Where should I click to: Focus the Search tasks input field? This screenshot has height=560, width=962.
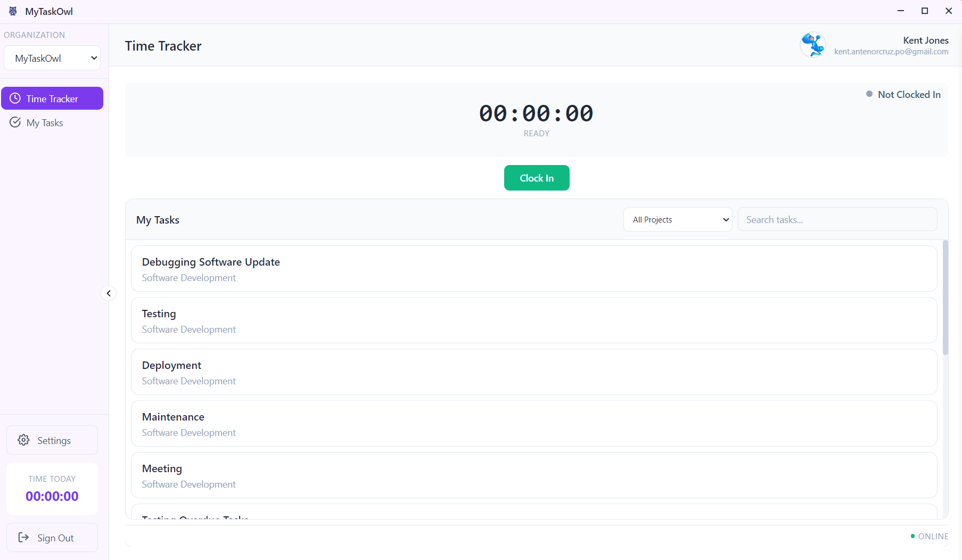click(x=837, y=219)
